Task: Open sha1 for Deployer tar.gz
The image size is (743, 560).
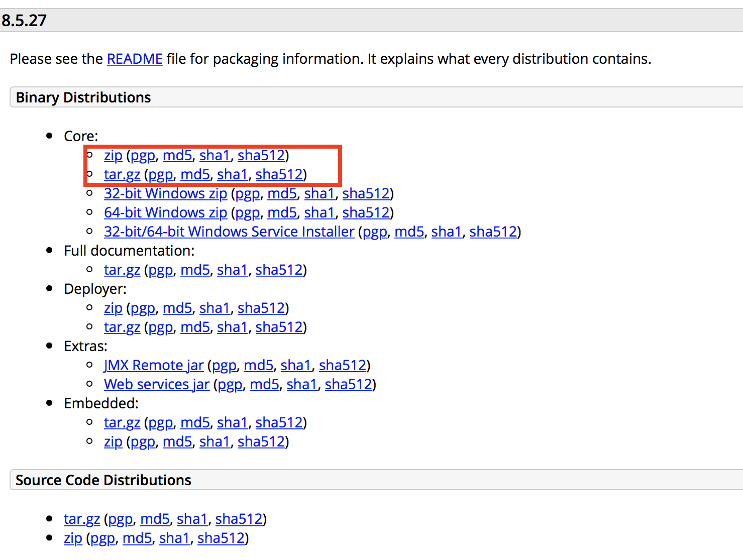Action: [x=232, y=327]
